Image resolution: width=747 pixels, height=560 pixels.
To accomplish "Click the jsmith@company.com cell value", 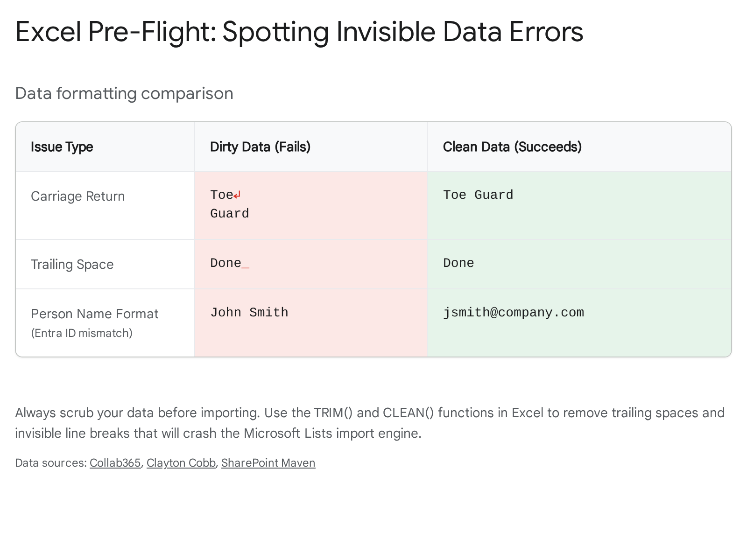I will 514,313.
